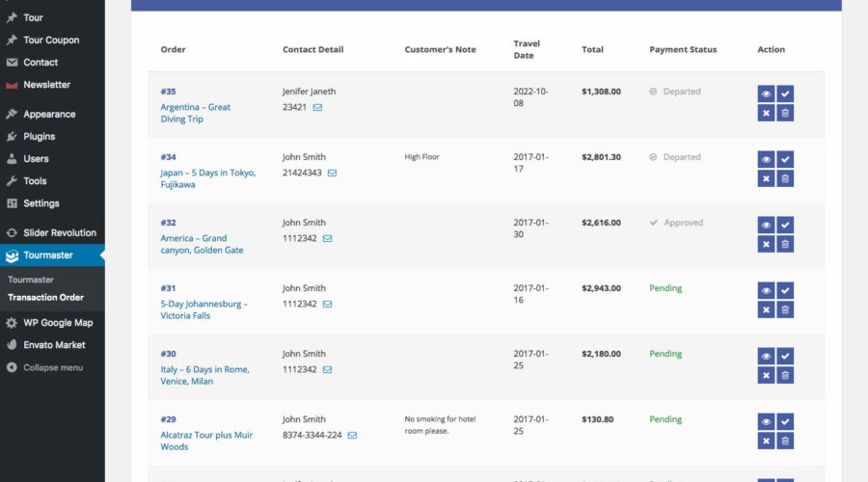This screenshot has width=868, height=482.
Task: Delete order #31 using trash icon
Action: (785, 309)
